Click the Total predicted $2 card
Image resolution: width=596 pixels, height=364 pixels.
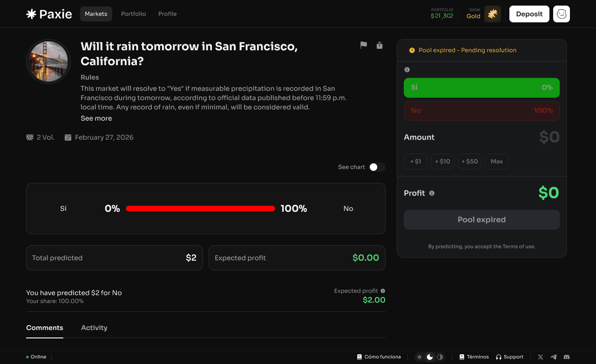coord(115,258)
